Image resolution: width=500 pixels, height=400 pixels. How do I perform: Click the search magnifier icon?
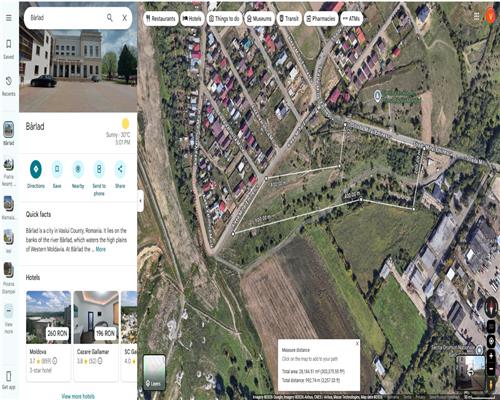coord(110,18)
